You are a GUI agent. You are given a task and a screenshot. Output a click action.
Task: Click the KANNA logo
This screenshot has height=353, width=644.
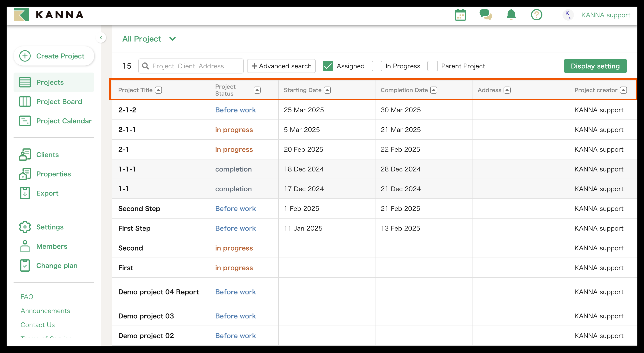[x=49, y=15]
